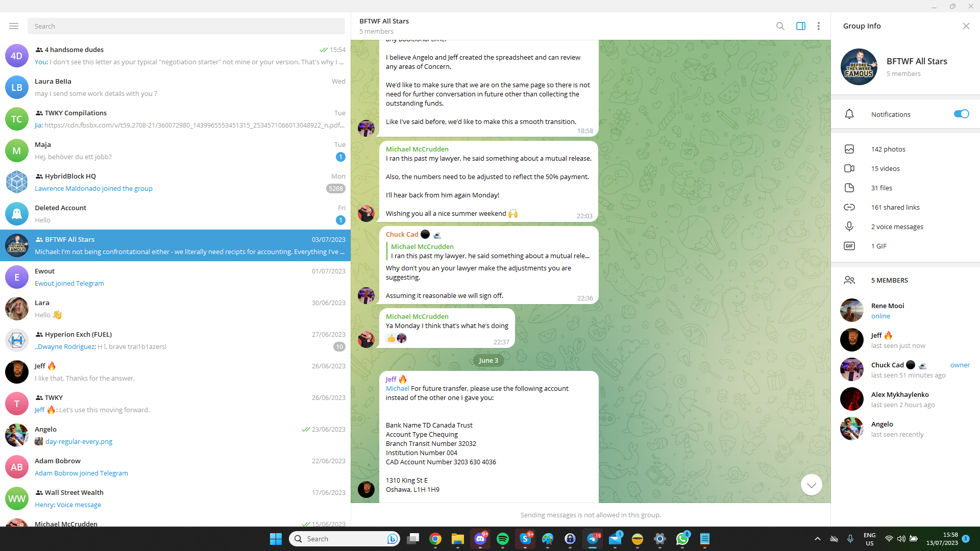This screenshot has height=551, width=980.
Task: Toggle the right sidebar panel icon
Action: click(x=800, y=26)
